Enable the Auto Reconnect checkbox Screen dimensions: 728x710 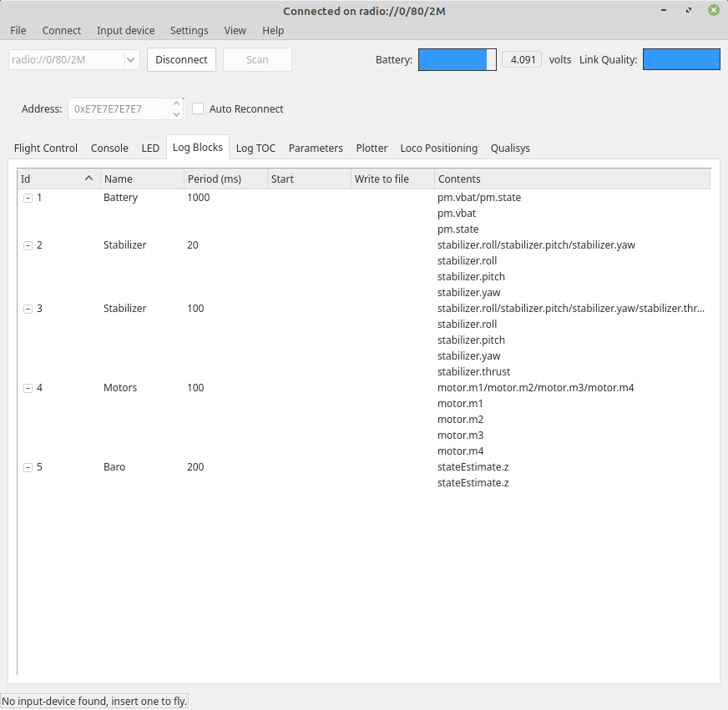tap(198, 108)
